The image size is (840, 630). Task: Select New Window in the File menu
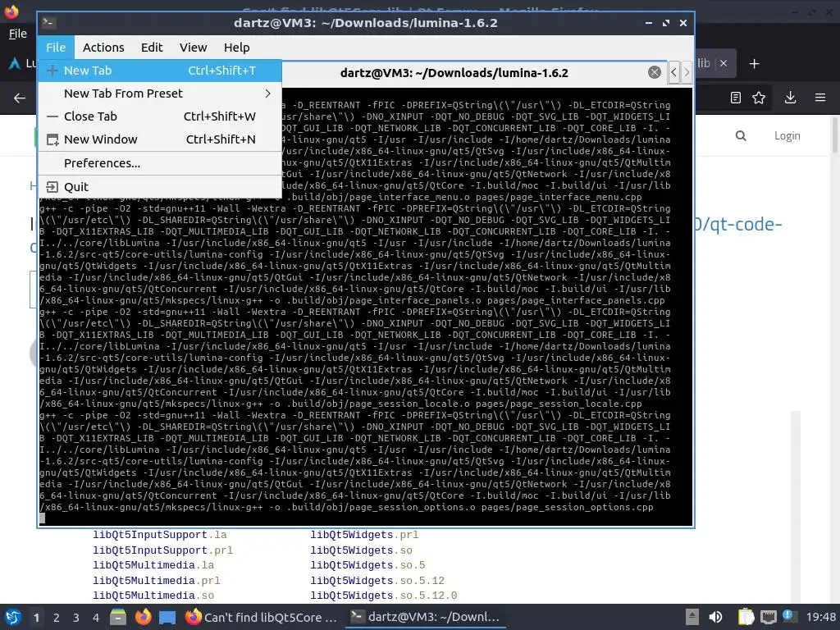160,139
